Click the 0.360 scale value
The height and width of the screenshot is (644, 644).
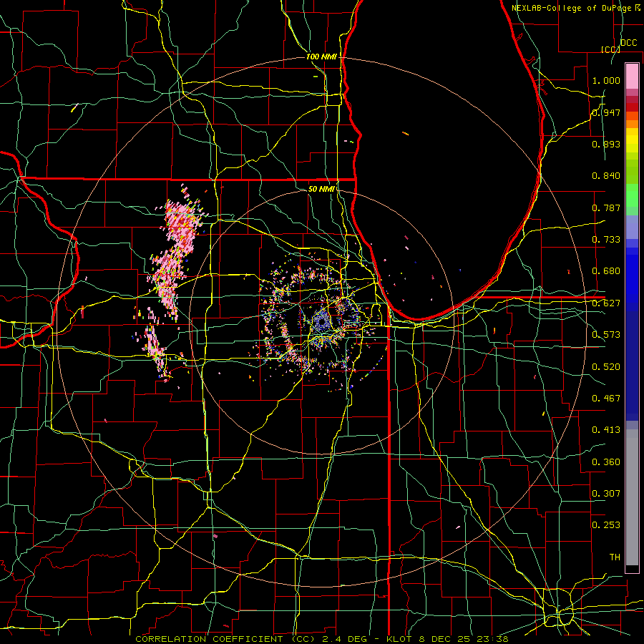pyautogui.click(x=606, y=462)
